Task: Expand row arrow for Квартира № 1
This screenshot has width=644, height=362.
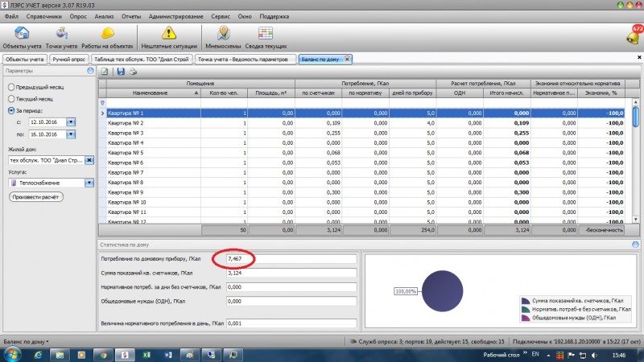Action: pyautogui.click(x=102, y=113)
